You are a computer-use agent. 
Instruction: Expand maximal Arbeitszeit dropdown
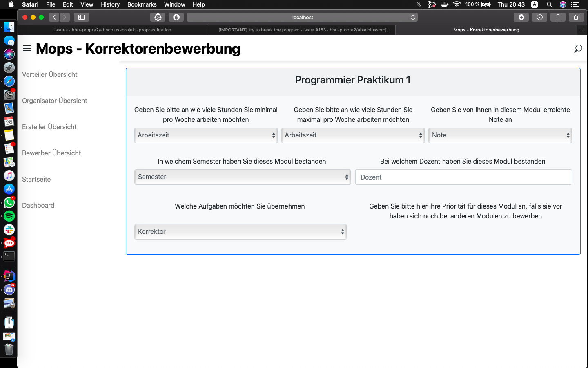tap(353, 135)
